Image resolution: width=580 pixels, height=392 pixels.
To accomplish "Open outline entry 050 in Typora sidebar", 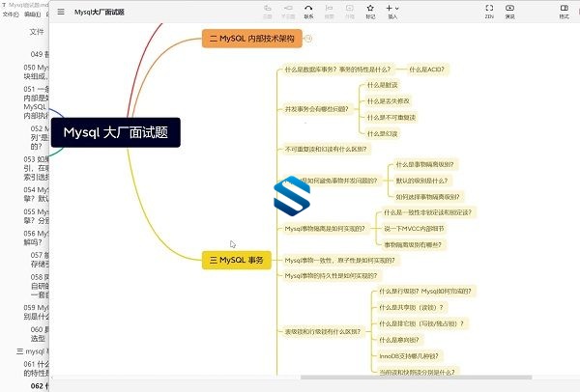I will (x=36, y=71).
